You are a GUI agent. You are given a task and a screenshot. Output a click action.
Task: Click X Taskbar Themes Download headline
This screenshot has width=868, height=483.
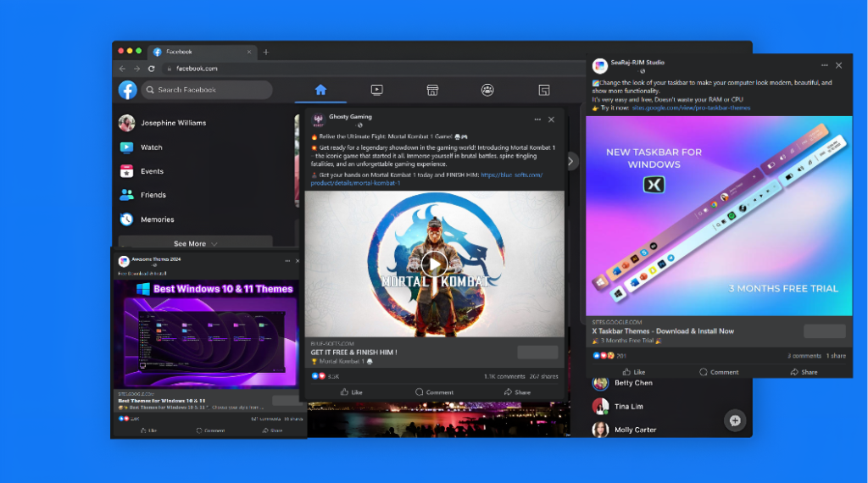(663, 330)
